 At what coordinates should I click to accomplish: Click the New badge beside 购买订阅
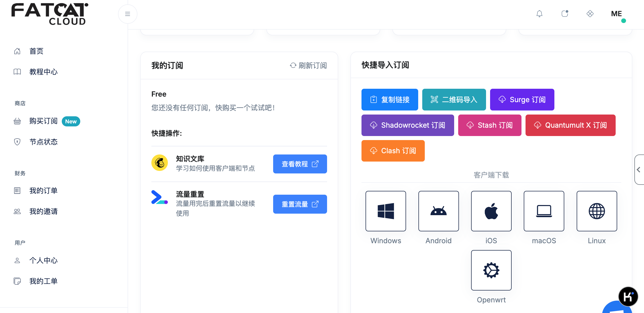71,121
